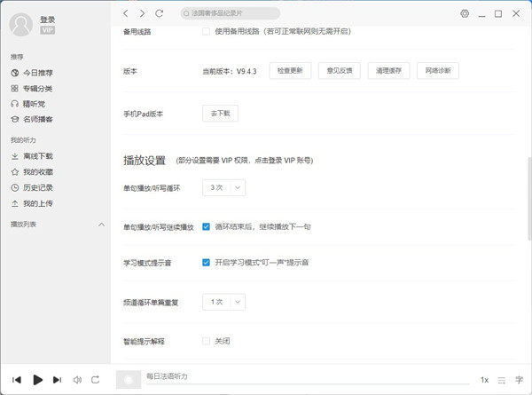
Task: Uncheck 循环结束后，继续播放下一句 checkbox
Action: pos(206,226)
